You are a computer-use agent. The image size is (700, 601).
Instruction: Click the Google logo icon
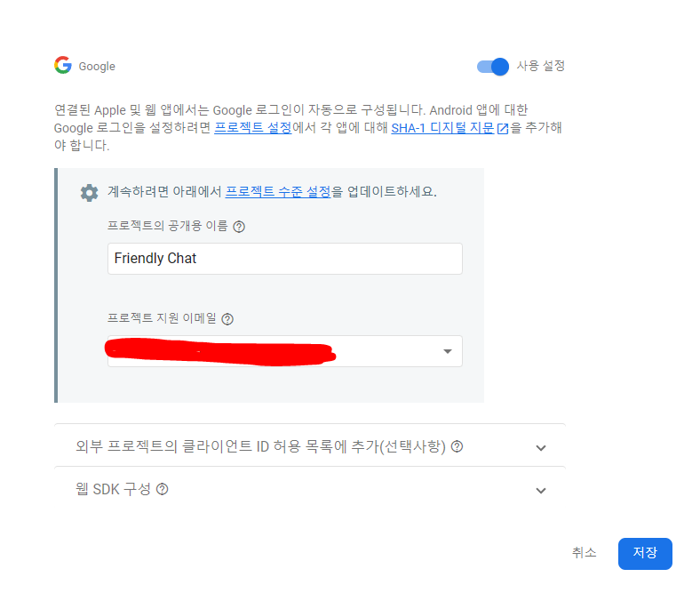coord(63,65)
